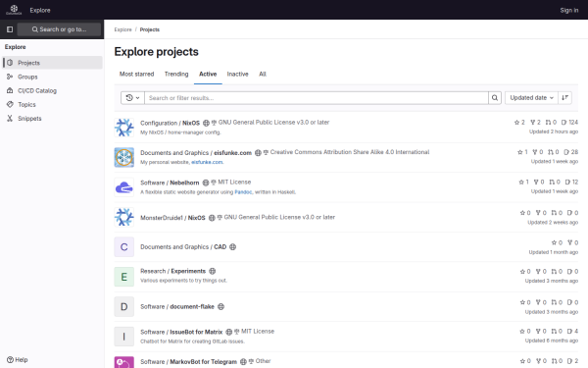Toggle the sidebar collapse icon
Image resolution: width=588 pixels, height=368 pixels.
point(10,29)
